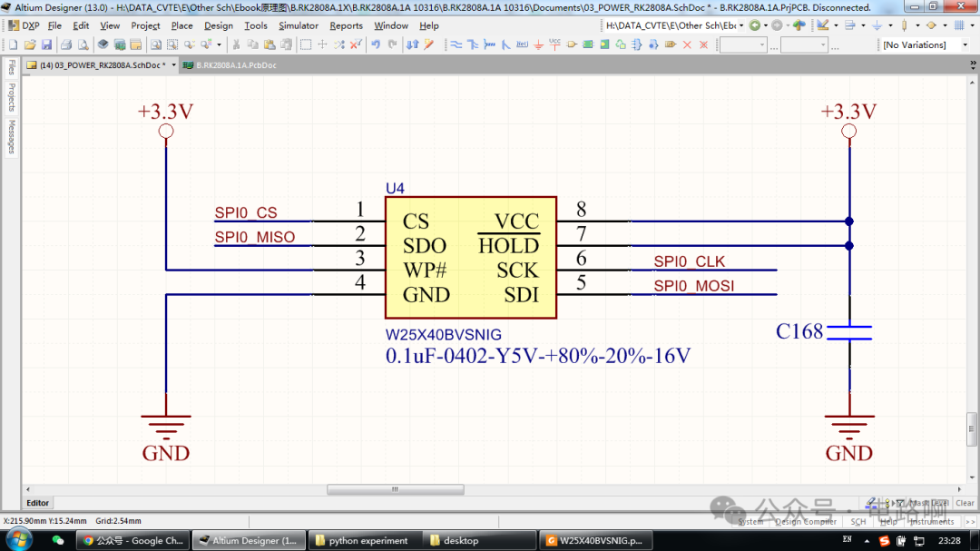This screenshot has height=551, width=980.
Task: Expand the Projects side panel
Action: tap(11, 97)
